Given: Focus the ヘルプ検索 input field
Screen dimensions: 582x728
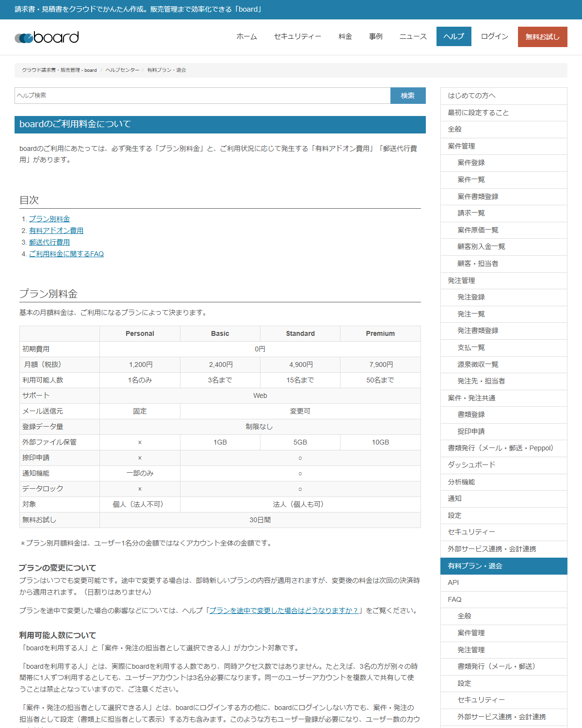Looking at the screenshot, I should (203, 96).
